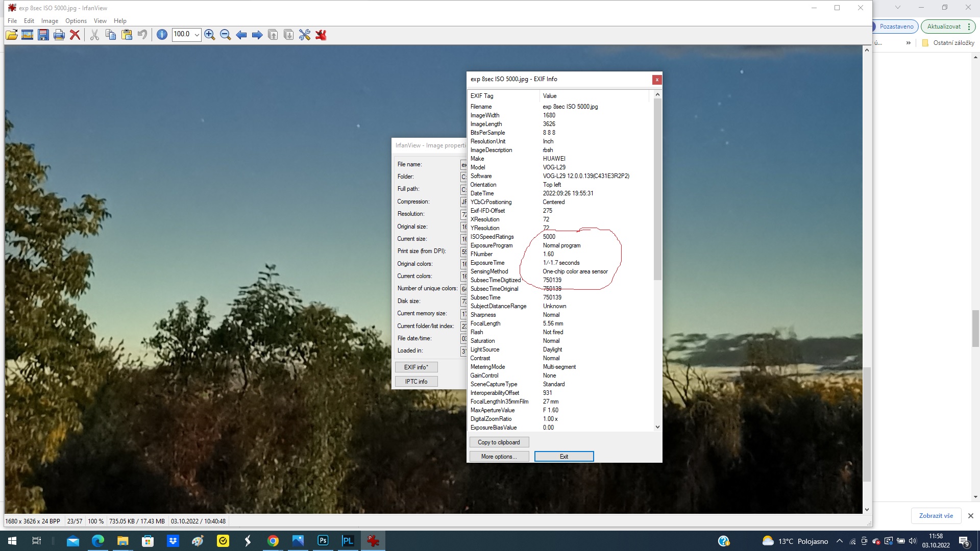Click the Save floppy disk icon
This screenshot has height=551, width=980.
coord(43,35)
